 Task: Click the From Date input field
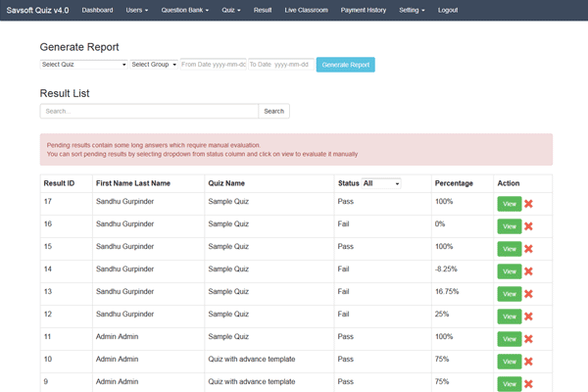click(213, 65)
